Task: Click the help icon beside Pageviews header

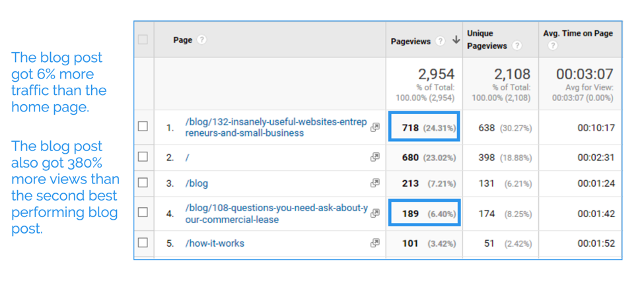Action: pos(441,41)
